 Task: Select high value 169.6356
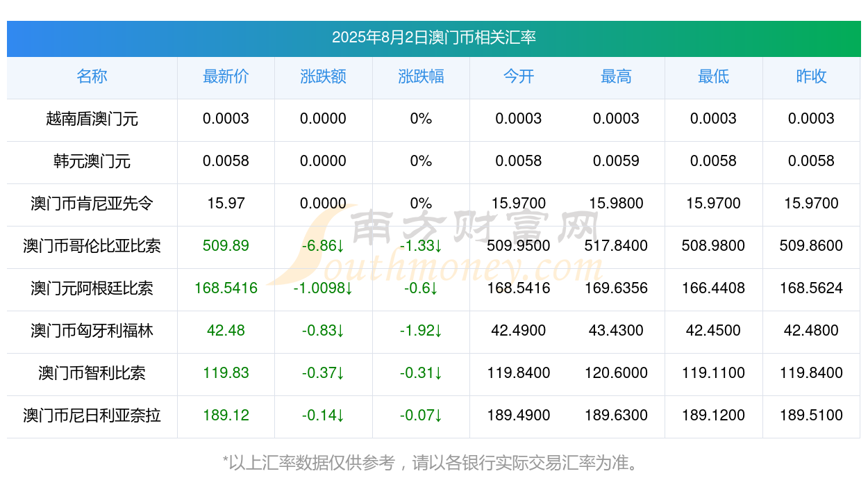pyautogui.click(x=616, y=288)
